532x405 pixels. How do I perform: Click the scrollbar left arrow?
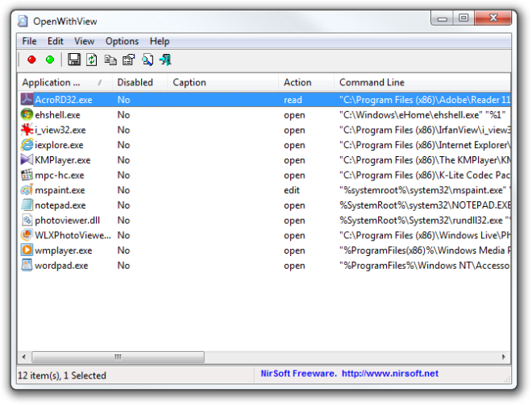(x=23, y=357)
